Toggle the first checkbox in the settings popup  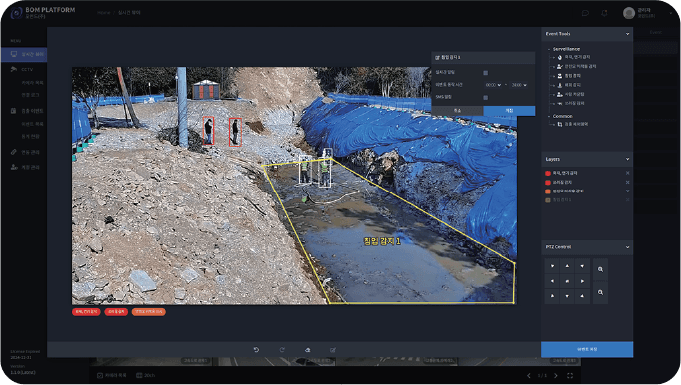pyautogui.click(x=486, y=73)
